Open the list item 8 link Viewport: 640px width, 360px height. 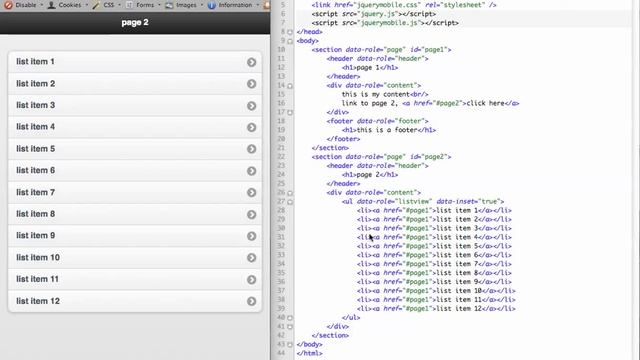click(135, 214)
